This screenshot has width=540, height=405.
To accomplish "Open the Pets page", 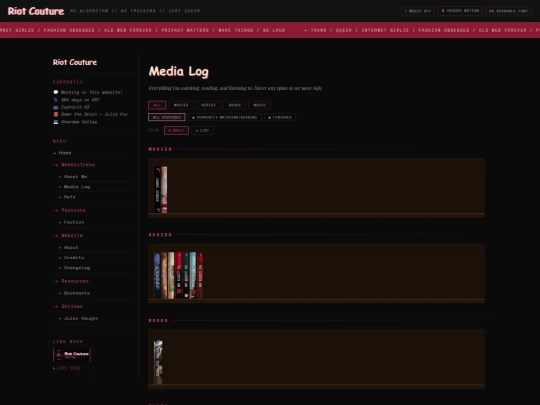I will (x=69, y=197).
